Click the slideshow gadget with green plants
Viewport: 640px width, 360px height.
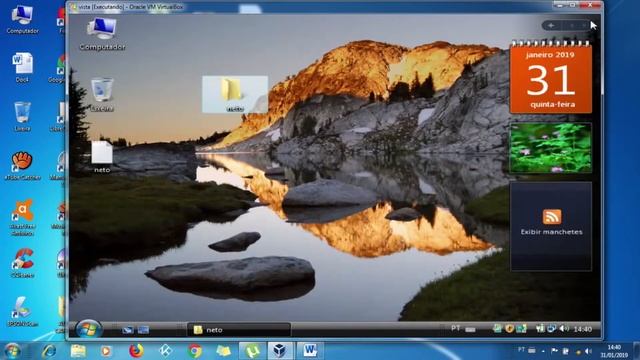click(x=551, y=148)
